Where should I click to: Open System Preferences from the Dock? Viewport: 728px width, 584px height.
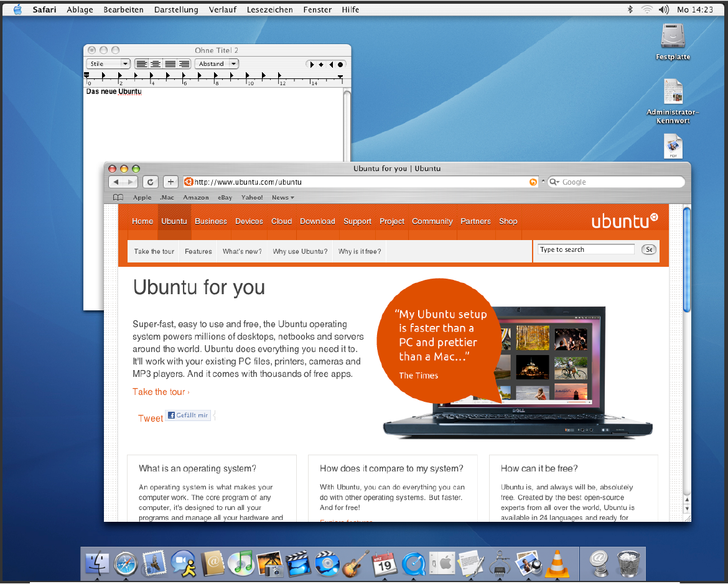tap(442, 563)
